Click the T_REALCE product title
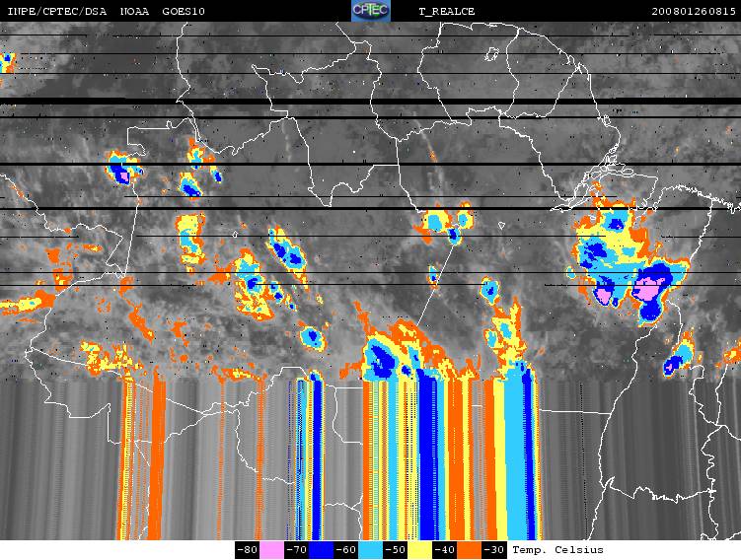 click(x=447, y=12)
